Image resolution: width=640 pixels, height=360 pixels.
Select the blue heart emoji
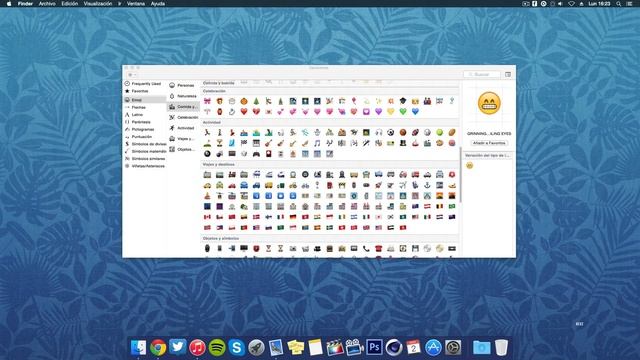click(x=415, y=111)
